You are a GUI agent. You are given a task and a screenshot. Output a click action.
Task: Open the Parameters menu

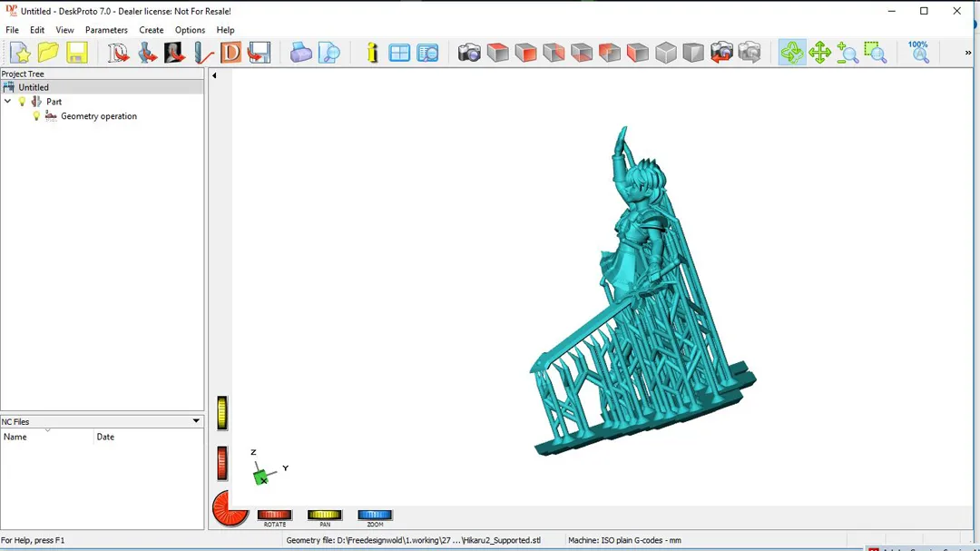(x=106, y=30)
